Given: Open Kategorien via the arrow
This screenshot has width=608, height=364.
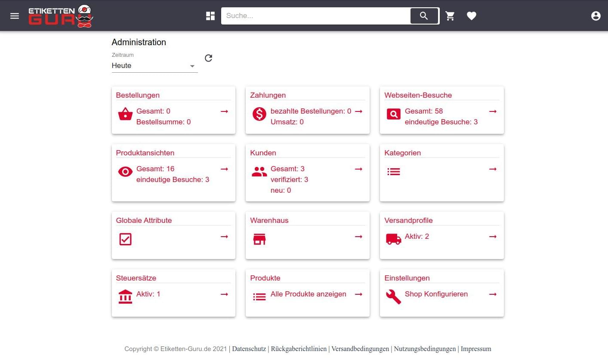Looking at the screenshot, I should coord(493,169).
